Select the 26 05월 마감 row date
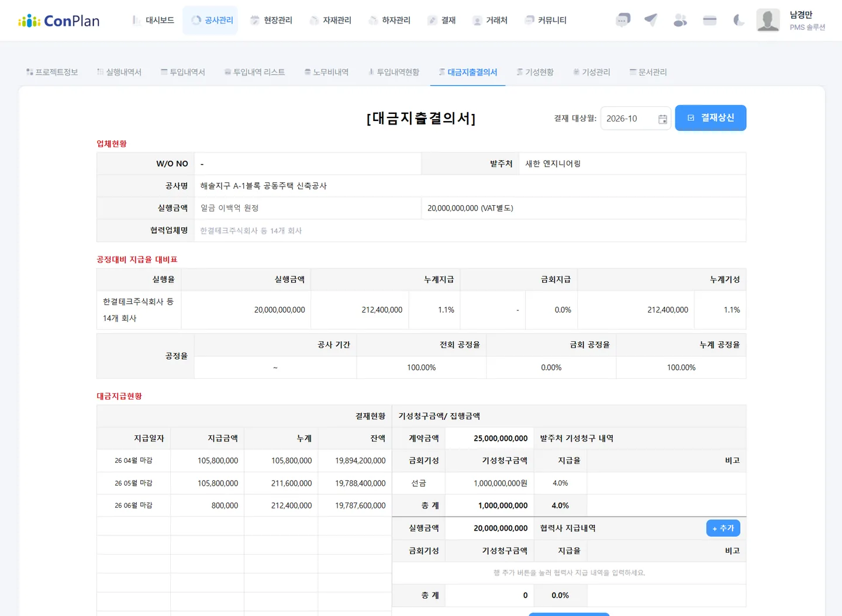This screenshot has height=616, width=842. click(133, 483)
